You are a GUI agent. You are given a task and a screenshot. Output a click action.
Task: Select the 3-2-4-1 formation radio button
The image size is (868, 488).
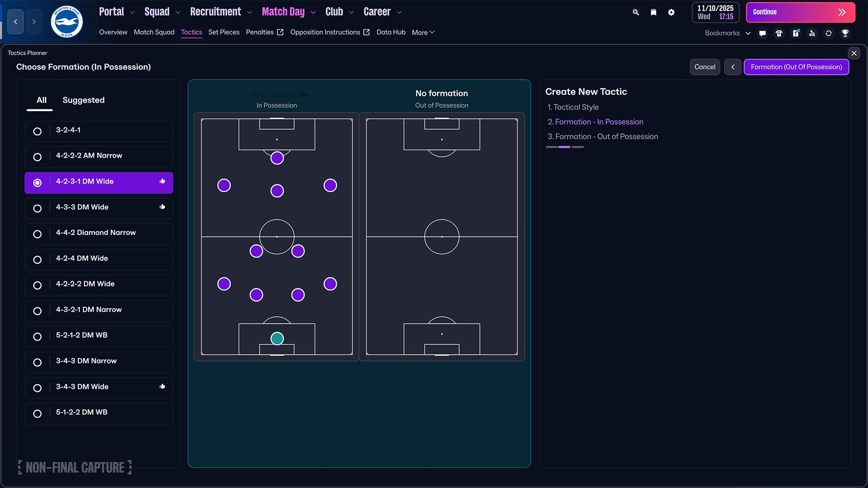[x=38, y=131]
